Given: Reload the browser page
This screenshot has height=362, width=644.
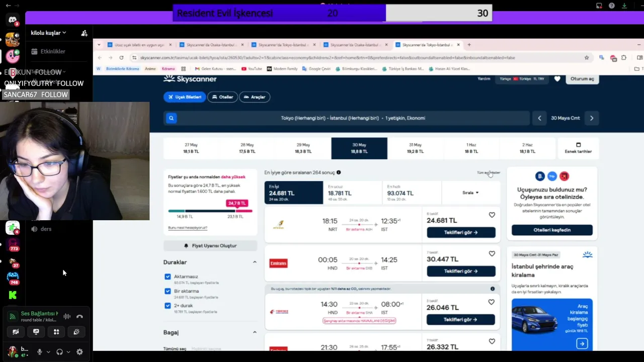Looking at the screenshot, I should [x=121, y=58].
